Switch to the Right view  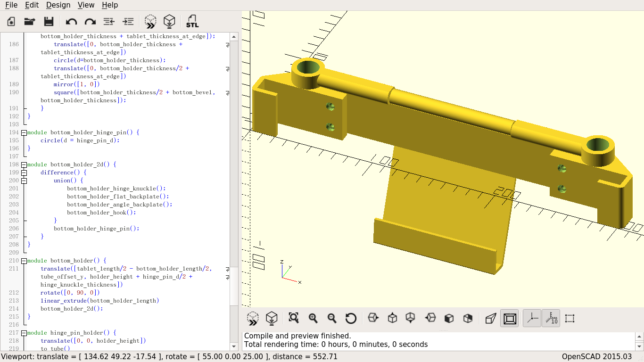click(x=373, y=318)
